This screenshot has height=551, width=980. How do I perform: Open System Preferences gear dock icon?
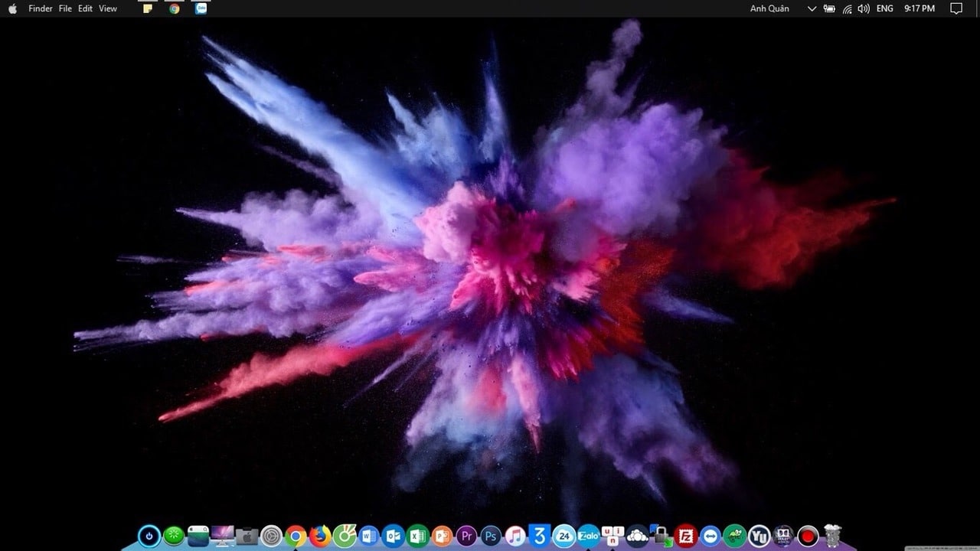click(271, 536)
